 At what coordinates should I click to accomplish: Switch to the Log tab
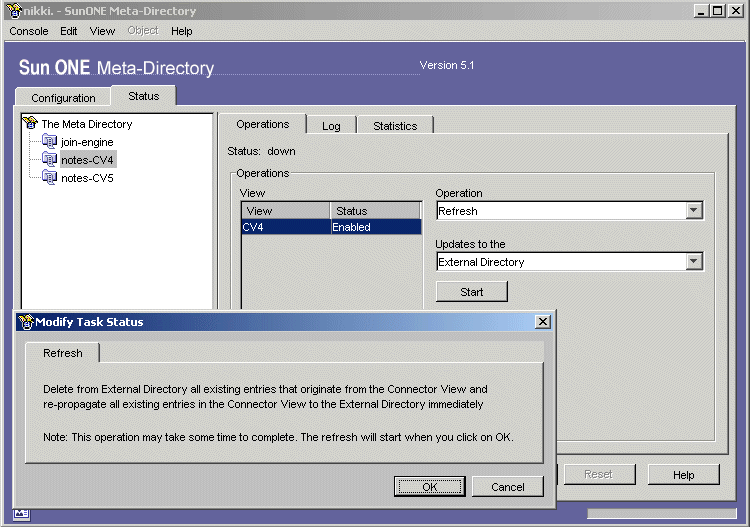click(x=331, y=126)
